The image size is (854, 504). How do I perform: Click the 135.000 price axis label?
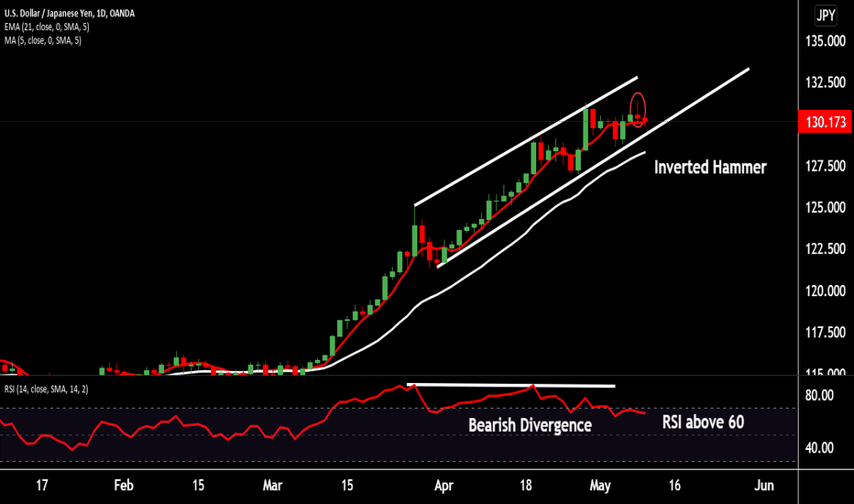click(825, 41)
